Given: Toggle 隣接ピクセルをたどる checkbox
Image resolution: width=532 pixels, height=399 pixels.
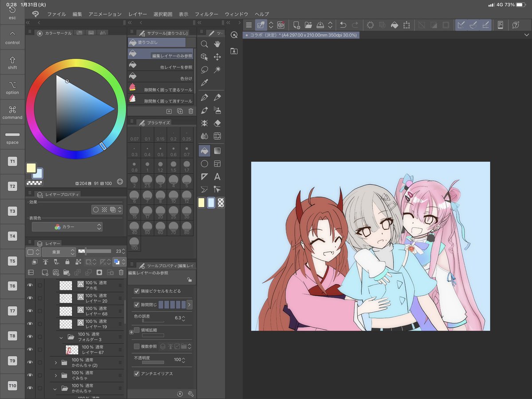Looking at the screenshot, I should point(137,291).
